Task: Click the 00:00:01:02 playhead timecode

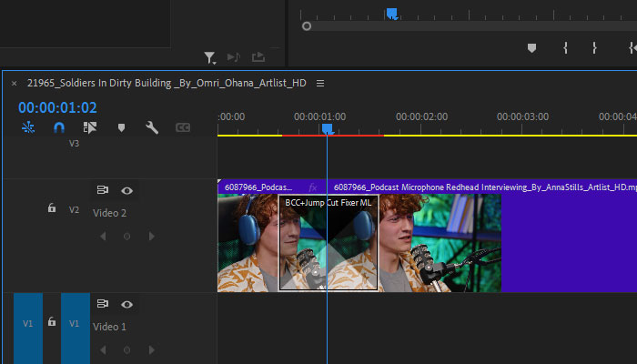Action: click(x=57, y=107)
